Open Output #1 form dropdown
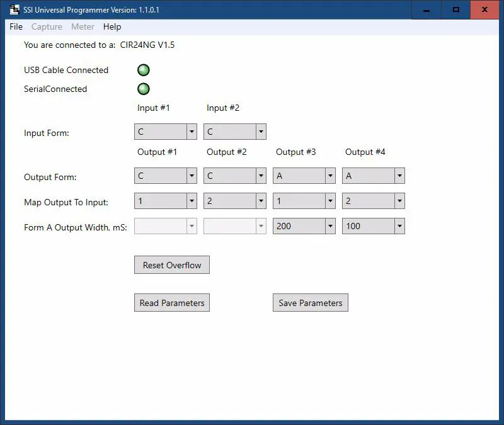The height and width of the screenshot is (425, 504). coord(166,176)
